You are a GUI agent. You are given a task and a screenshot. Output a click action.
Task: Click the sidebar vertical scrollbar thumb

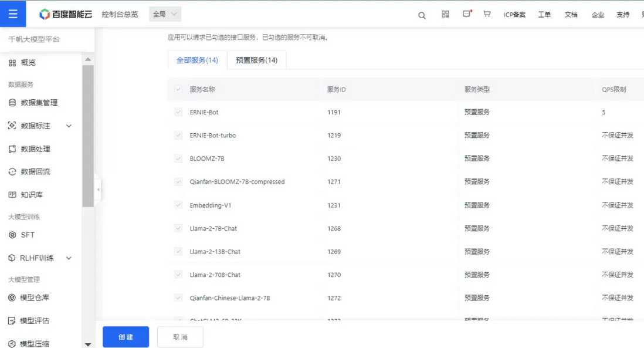point(88,136)
